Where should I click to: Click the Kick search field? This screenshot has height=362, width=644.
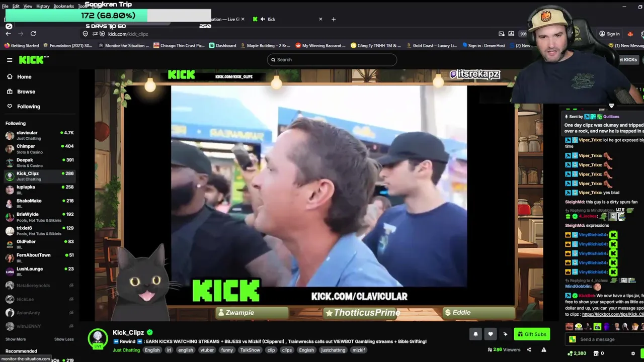[332, 60]
